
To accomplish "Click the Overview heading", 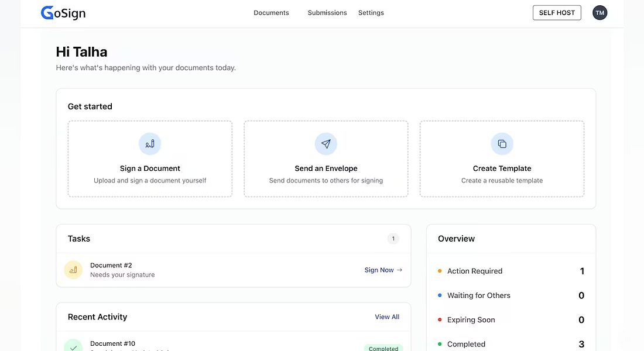I will click(456, 239).
